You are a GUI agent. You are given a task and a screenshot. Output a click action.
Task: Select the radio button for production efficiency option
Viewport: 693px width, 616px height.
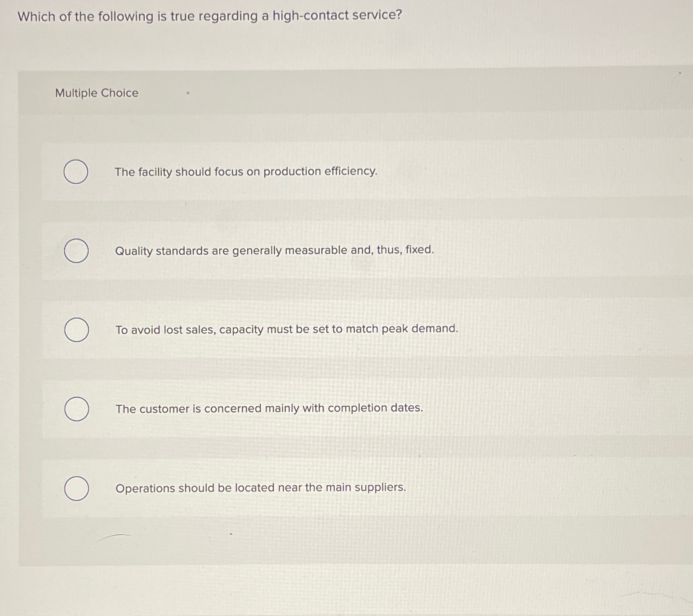[x=76, y=171]
